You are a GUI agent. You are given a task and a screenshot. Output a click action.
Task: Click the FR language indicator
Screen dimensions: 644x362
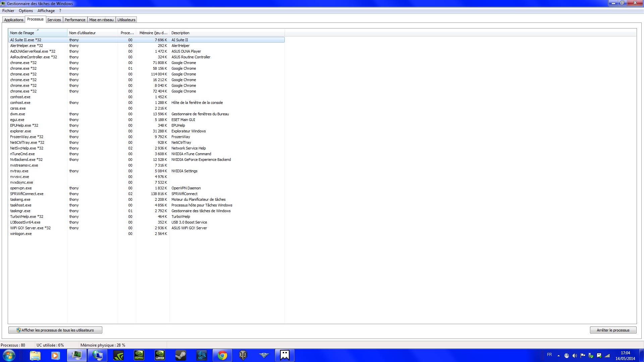pyautogui.click(x=549, y=355)
